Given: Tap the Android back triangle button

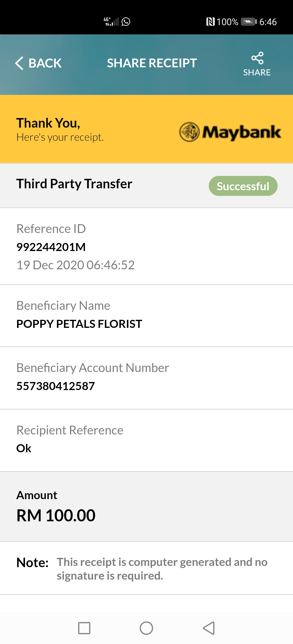Looking at the screenshot, I should point(209,628).
